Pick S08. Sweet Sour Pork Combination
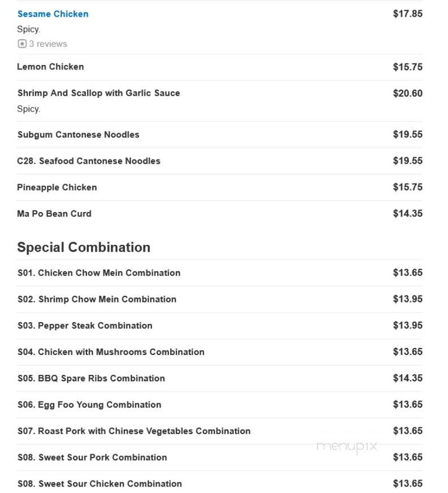 92,457
